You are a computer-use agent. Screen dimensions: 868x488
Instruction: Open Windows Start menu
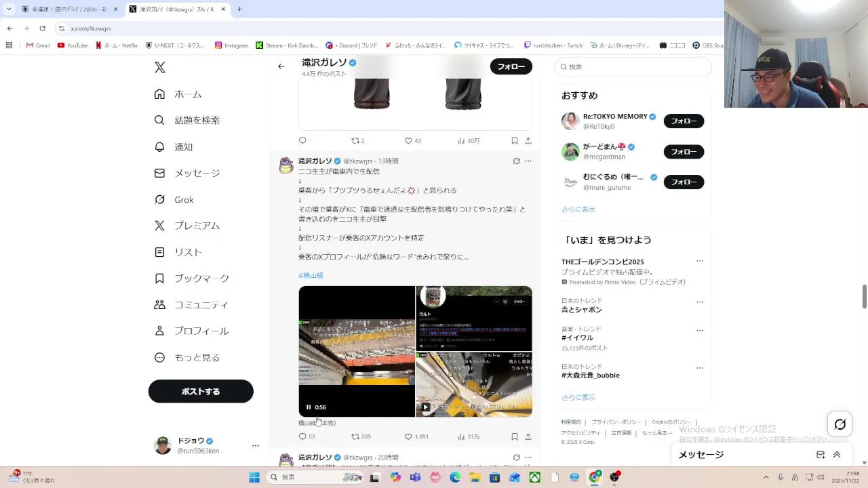point(254,477)
